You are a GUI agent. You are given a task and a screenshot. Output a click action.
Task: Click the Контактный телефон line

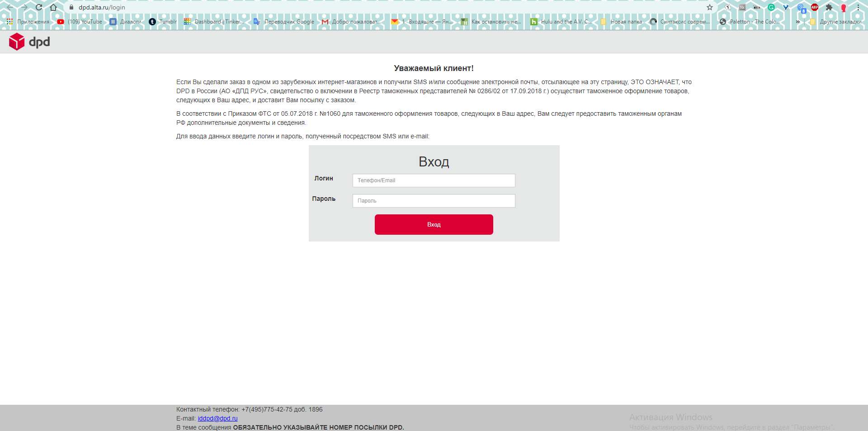point(249,409)
